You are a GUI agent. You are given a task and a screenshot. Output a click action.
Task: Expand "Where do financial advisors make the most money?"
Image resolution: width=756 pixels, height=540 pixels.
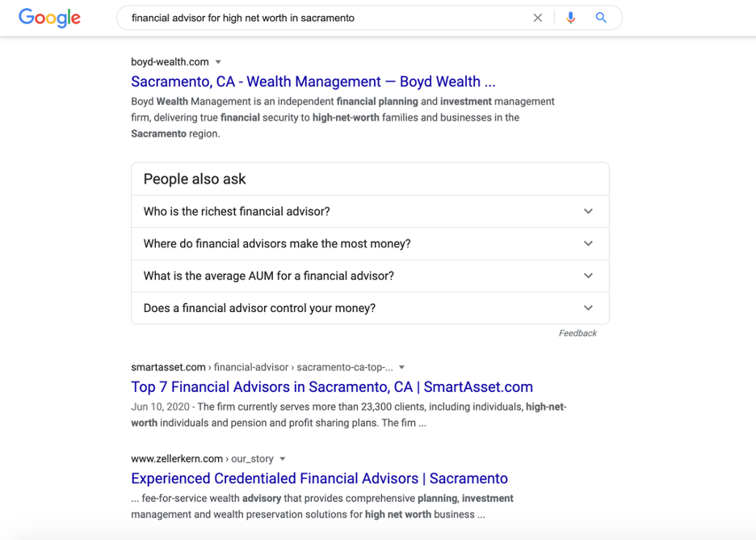click(x=588, y=243)
